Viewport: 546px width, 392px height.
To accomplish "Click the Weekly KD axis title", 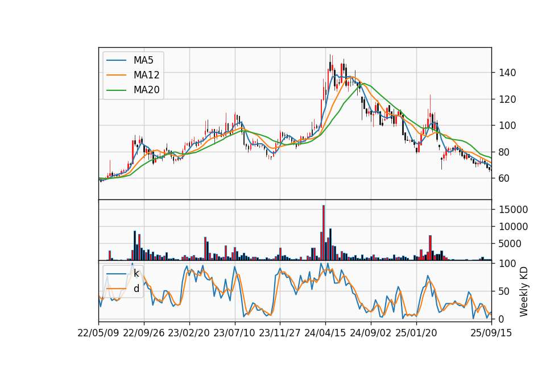I will pyautogui.click(x=524, y=291).
